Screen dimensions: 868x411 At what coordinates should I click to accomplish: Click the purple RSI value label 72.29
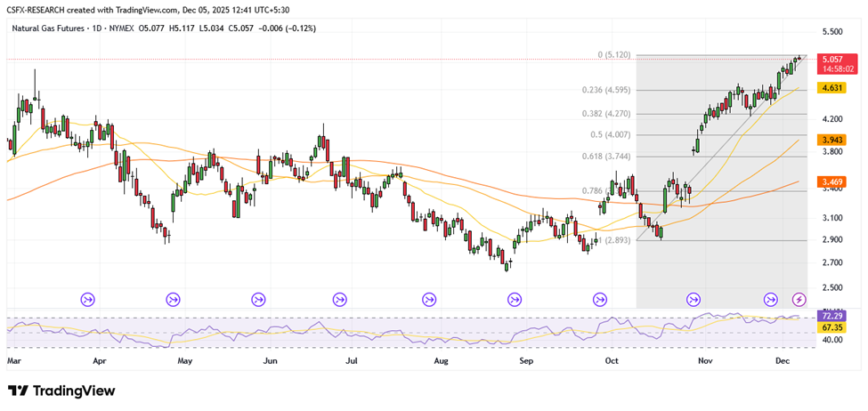click(x=832, y=316)
